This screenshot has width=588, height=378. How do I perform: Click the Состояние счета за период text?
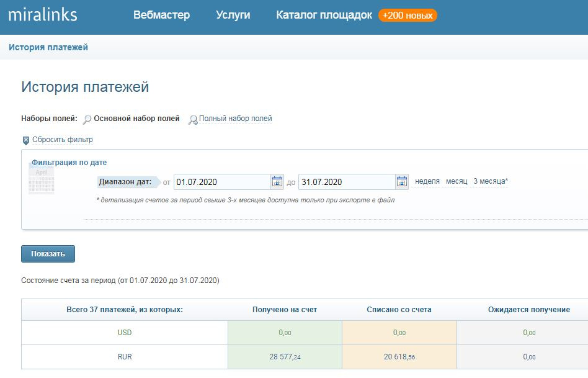[120, 281]
